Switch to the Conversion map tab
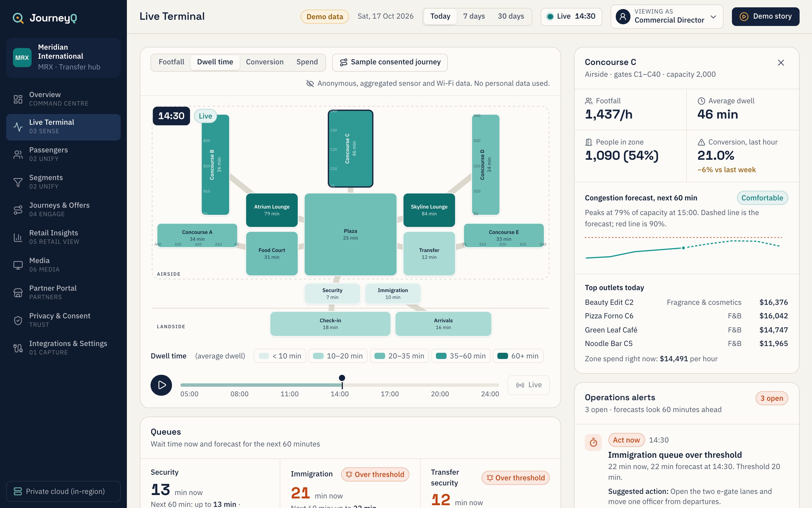This screenshot has width=812, height=508. (x=265, y=62)
